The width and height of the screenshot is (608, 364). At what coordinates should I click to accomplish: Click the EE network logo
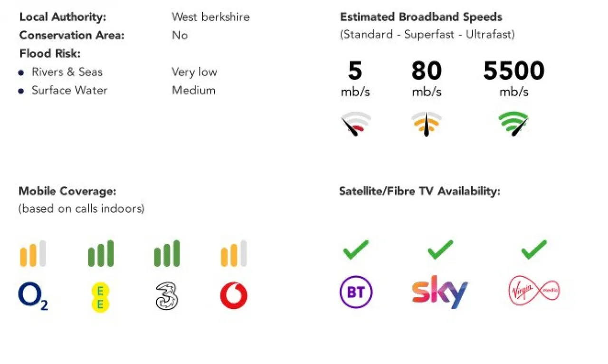pyautogui.click(x=100, y=297)
